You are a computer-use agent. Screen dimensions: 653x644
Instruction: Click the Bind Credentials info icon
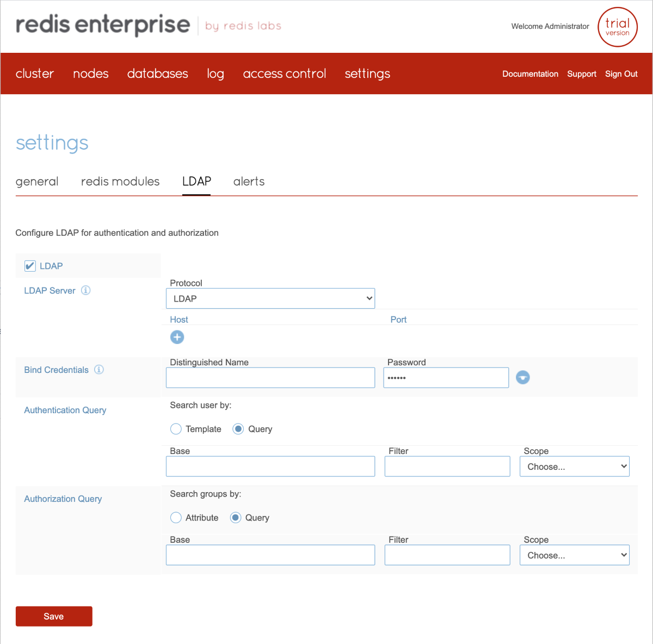click(x=99, y=370)
